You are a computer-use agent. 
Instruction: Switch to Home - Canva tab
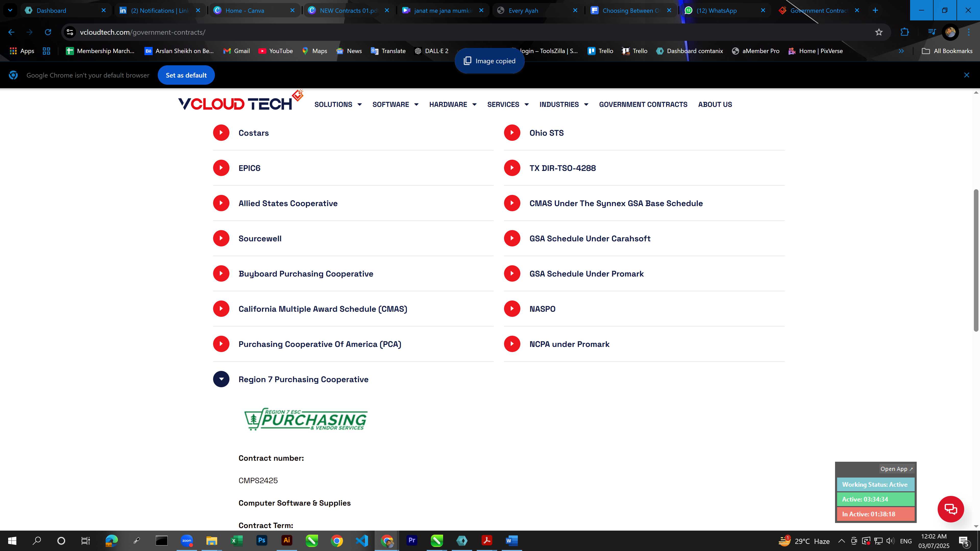pos(254,10)
